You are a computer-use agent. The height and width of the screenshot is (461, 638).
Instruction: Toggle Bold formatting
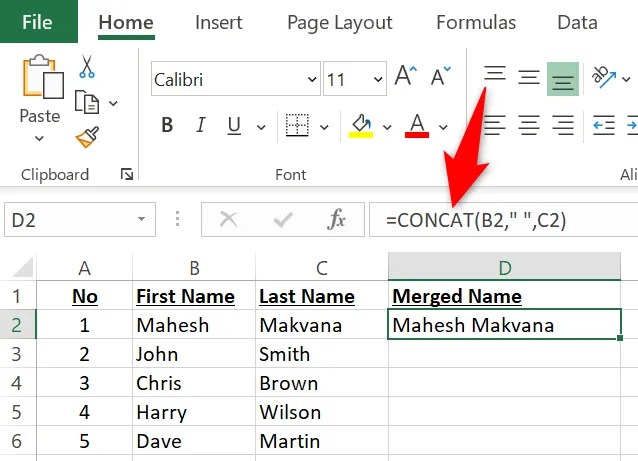tap(167, 125)
